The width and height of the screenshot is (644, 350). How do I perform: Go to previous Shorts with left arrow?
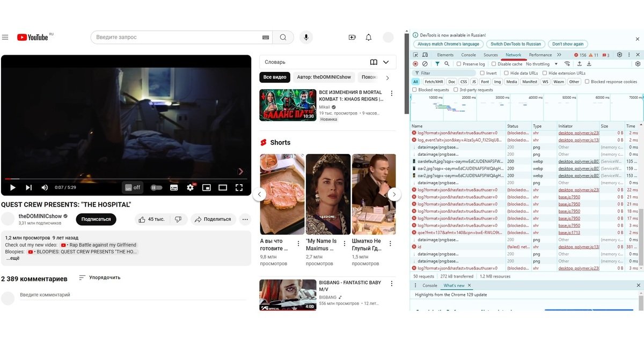point(259,194)
